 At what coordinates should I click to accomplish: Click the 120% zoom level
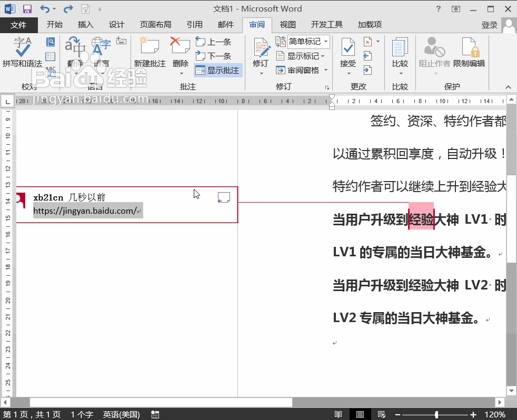point(494,414)
